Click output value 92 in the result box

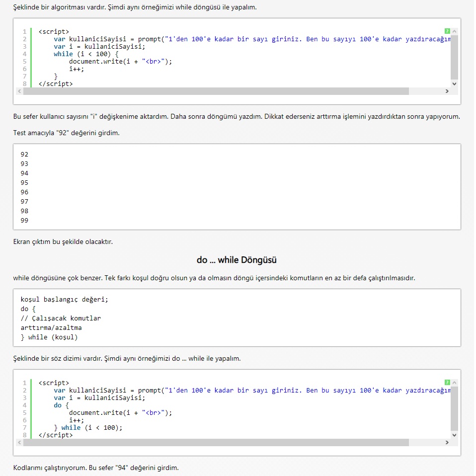(24, 154)
